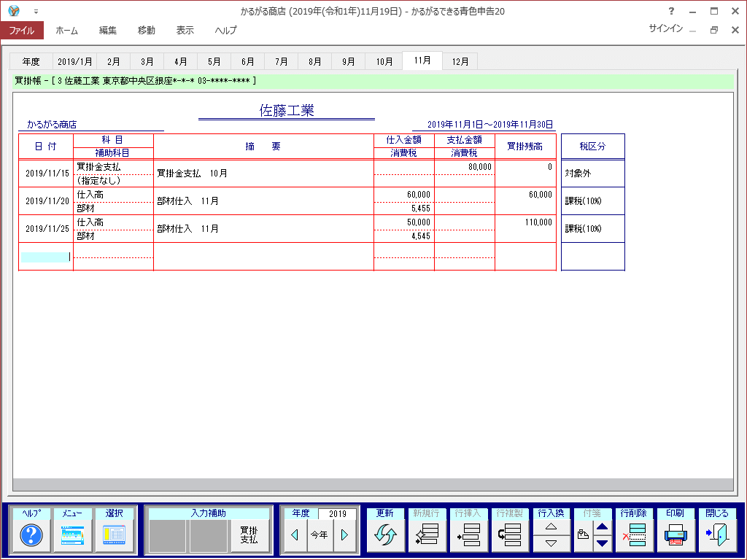Click the 5,455 consumption tax cell
The image size is (747, 560).
click(x=404, y=209)
